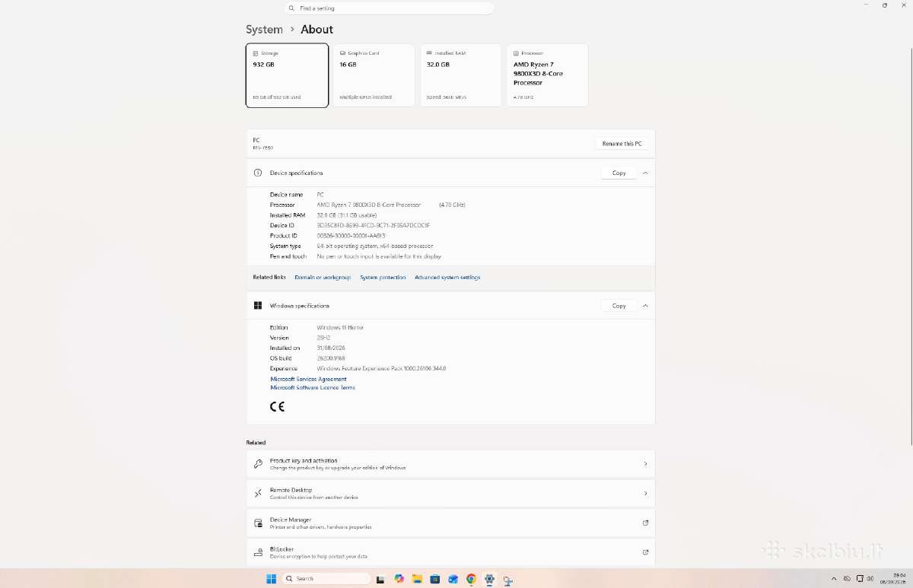Open Google Chrome from the taskbar
Viewport: 913px width, 588px height.
[471, 579]
